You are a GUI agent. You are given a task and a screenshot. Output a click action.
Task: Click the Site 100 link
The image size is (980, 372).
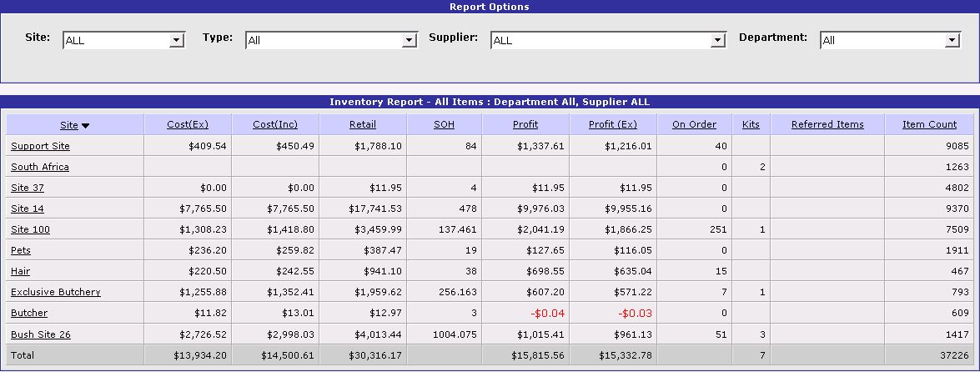30,229
